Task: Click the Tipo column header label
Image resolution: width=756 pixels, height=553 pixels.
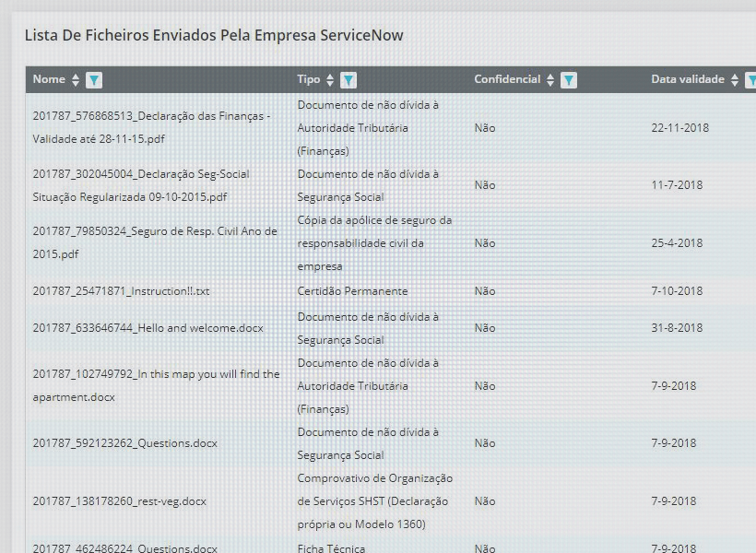Action: click(309, 79)
